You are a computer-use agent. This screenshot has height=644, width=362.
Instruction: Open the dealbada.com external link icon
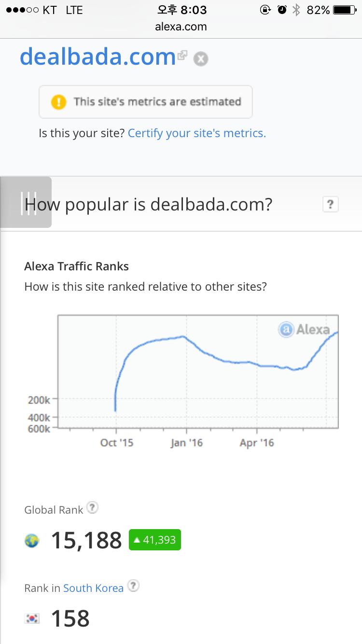coord(182,55)
